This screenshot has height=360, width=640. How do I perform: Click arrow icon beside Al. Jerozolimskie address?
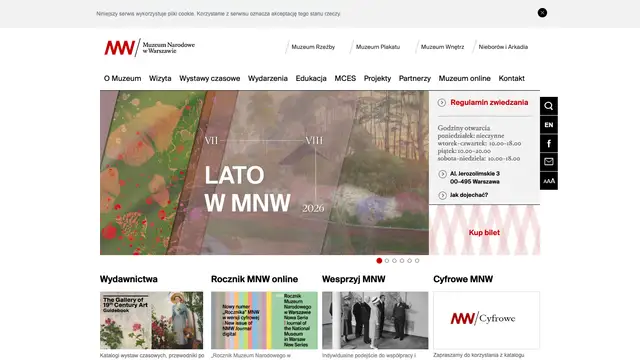442,174
